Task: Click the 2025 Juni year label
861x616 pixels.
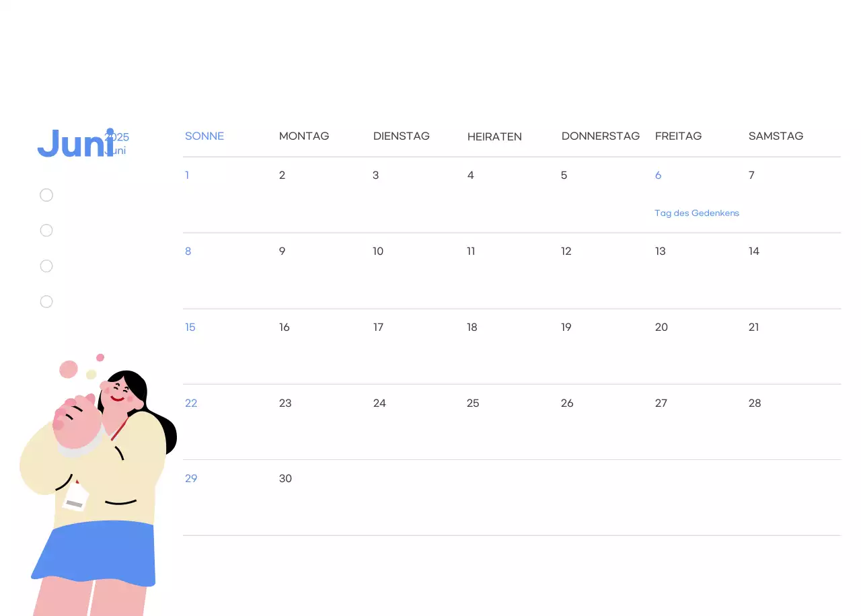Action: pyautogui.click(x=118, y=143)
